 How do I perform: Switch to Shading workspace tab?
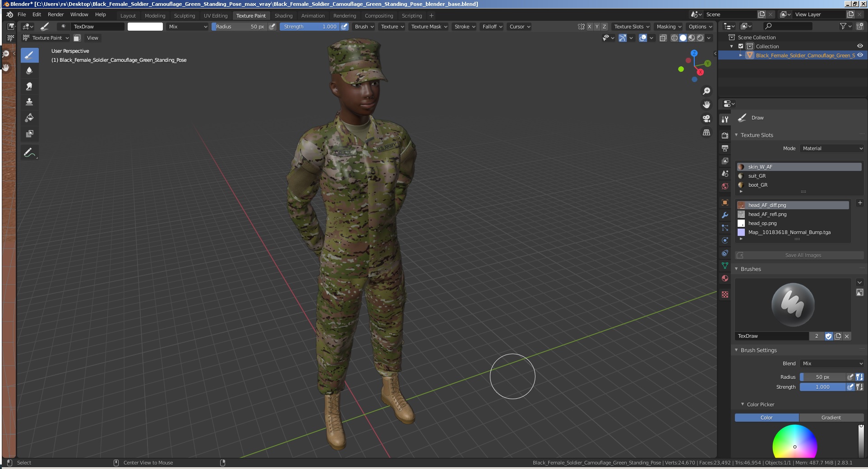click(x=283, y=16)
